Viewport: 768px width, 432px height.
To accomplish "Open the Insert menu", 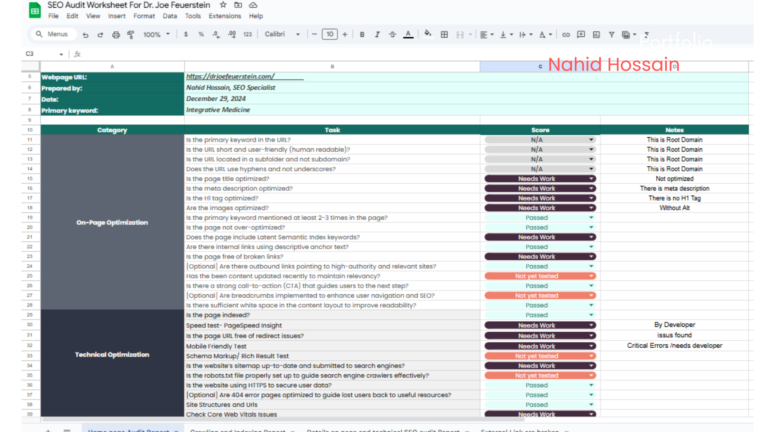I will [117, 16].
